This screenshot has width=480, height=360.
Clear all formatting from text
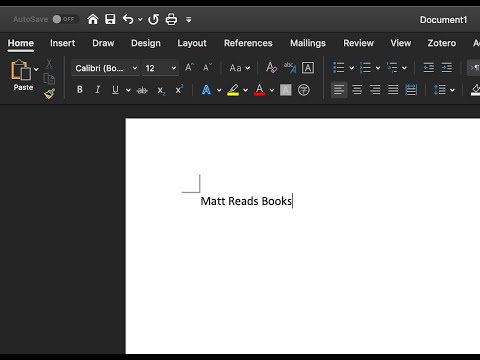tap(271, 68)
